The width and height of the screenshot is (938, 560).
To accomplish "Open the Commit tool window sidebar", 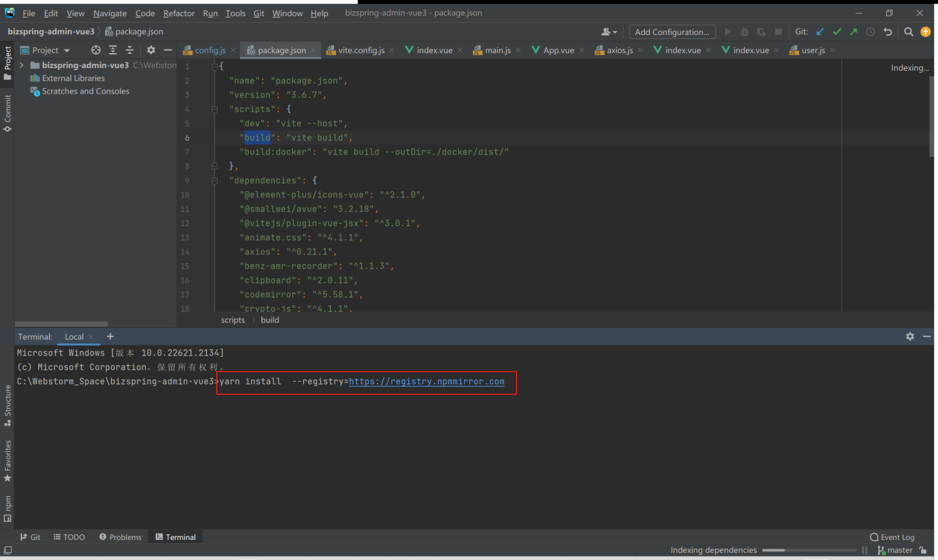I will [8, 113].
